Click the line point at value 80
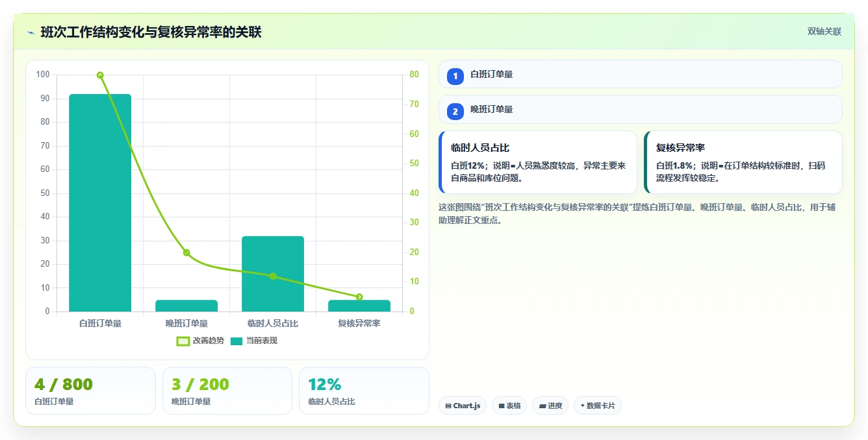 coord(100,75)
